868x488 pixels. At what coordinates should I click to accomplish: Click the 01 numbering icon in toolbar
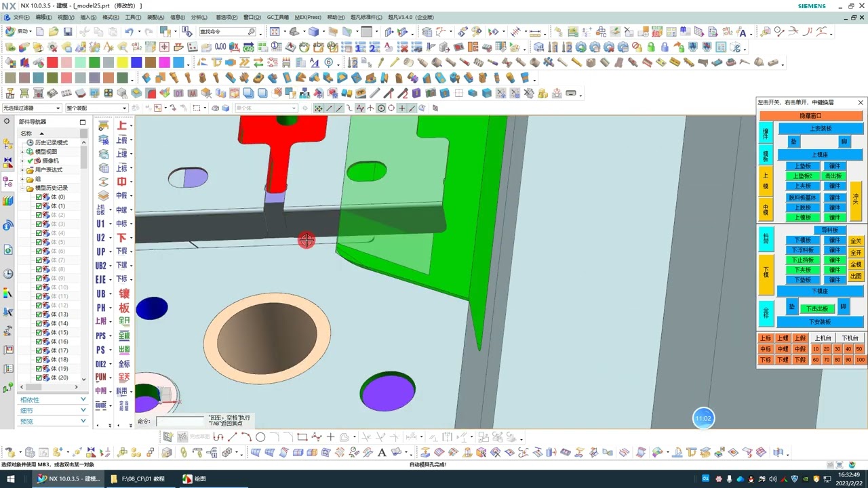click(178, 94)
